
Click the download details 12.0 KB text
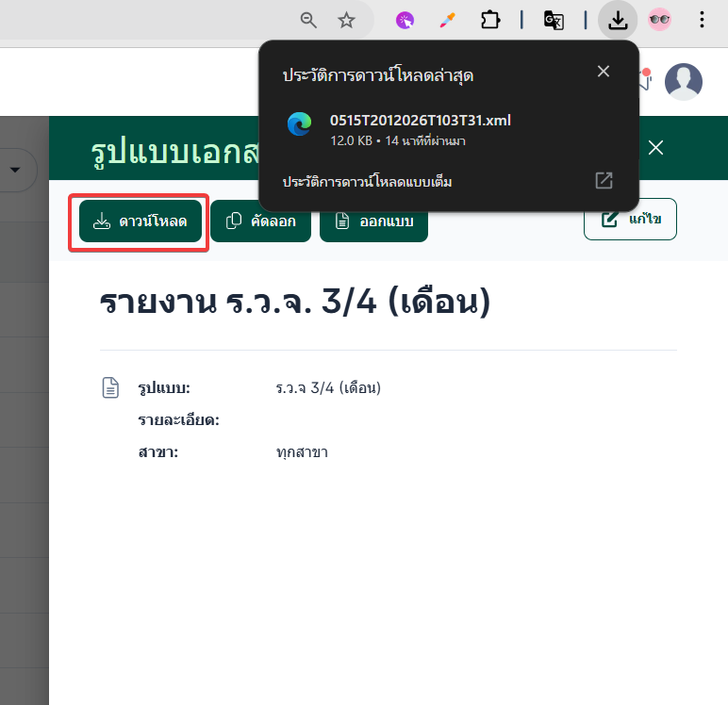397,140
